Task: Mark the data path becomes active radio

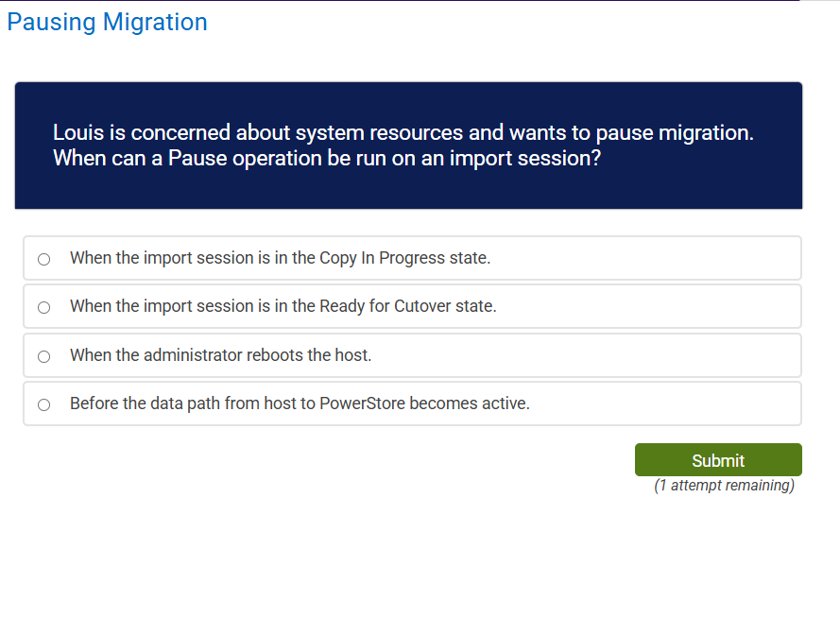Action: click(x=43, y=404)
